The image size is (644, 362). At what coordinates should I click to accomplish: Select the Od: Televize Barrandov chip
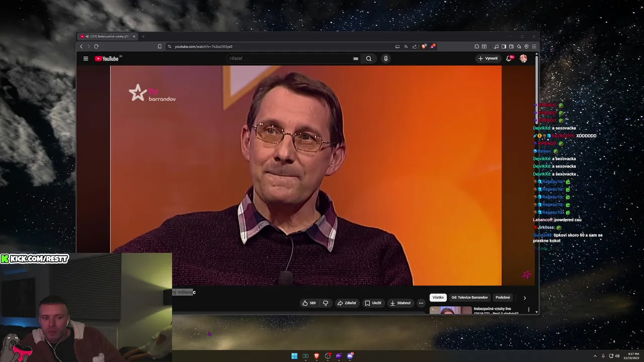pyautogui.click(x=469, y=298)
